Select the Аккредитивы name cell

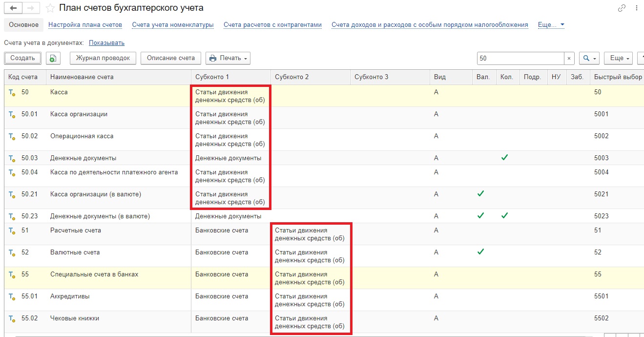point(119,300)
